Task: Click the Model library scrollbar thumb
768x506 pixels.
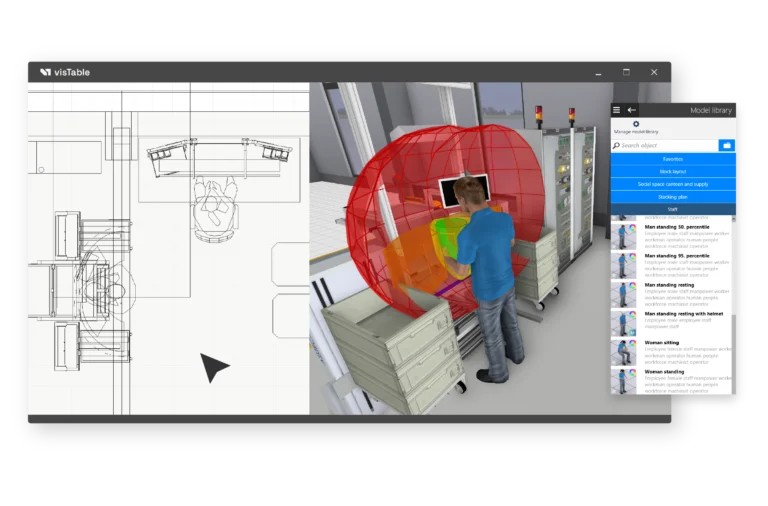Action: [734, 354]
